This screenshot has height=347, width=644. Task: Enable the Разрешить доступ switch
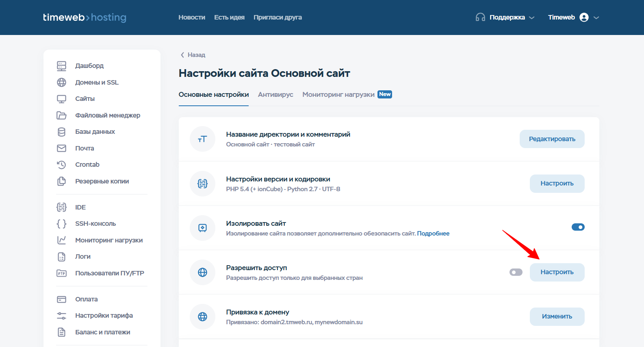click(x=516, y=272)
